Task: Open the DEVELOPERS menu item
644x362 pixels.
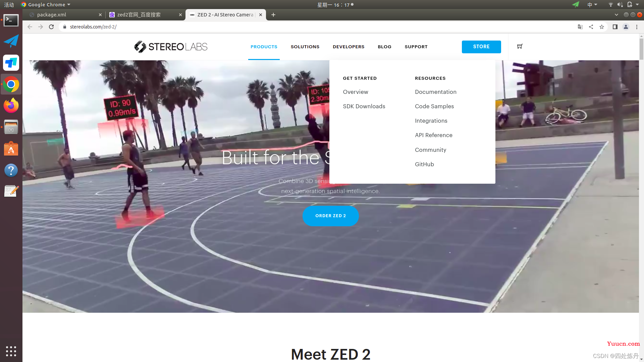Action: [348, 47]
